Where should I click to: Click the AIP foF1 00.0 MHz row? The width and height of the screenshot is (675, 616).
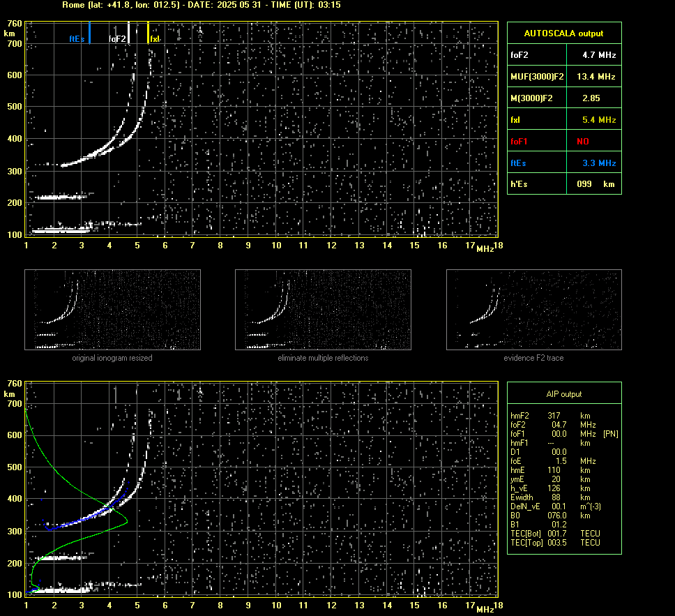point(564,434)
